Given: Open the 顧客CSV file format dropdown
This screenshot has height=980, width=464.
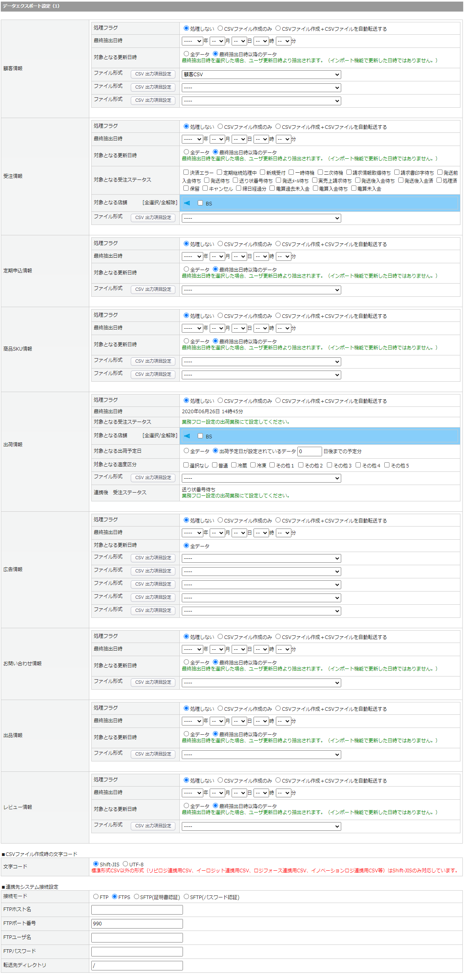Looking at the screenshot, I should [x=261, y=75].
